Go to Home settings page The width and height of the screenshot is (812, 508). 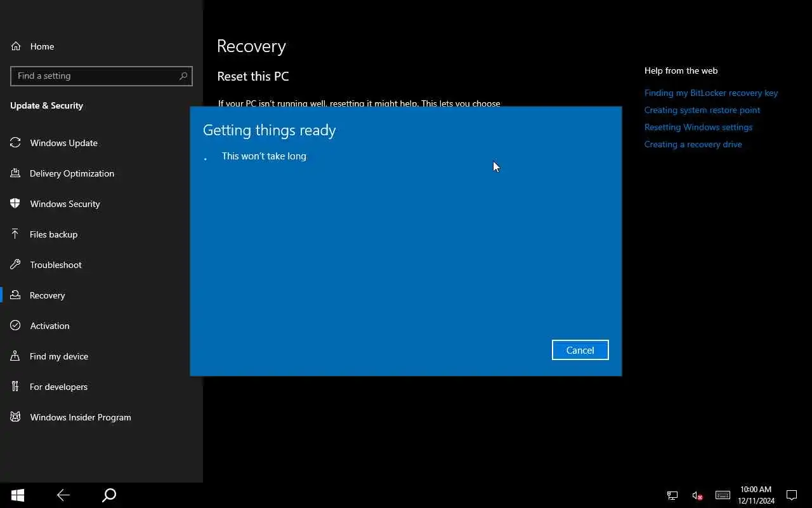pos(42,46)
